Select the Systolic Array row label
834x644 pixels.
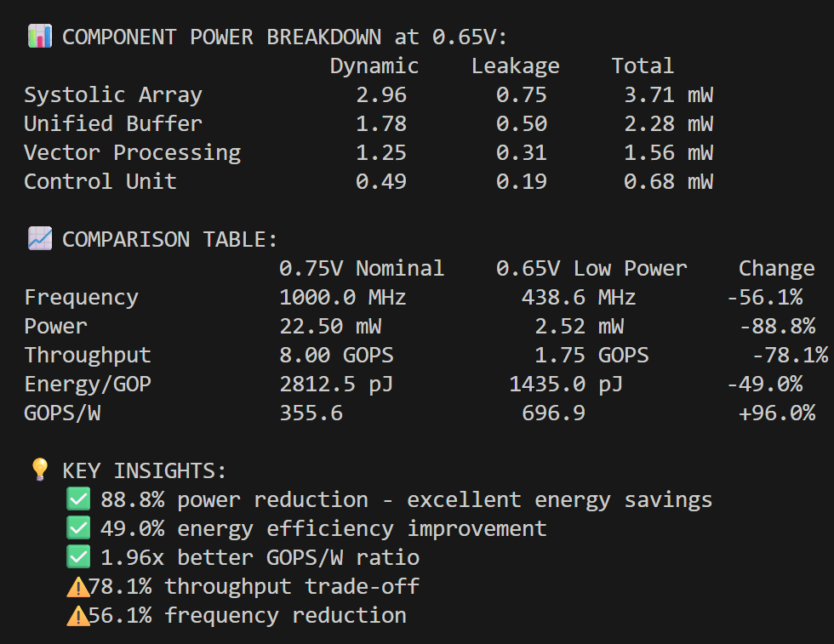[x=112, y=94]
